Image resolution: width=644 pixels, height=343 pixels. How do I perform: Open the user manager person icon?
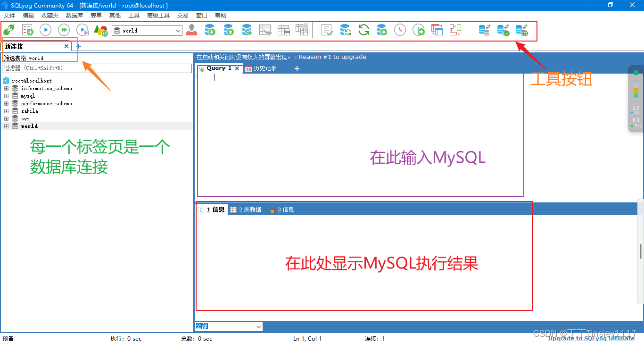191,30
